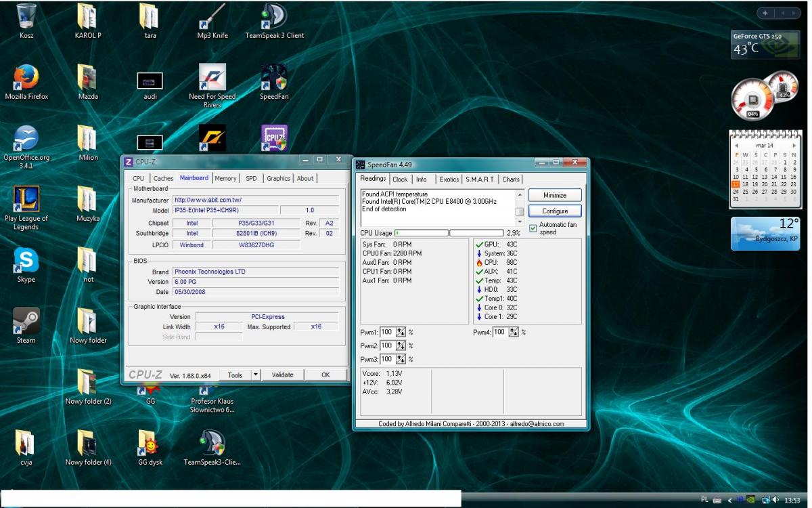Open the Memory tab in CPU-Z
Image resolution: width=812 pixels, height=508 pixels.
point(225,178)
